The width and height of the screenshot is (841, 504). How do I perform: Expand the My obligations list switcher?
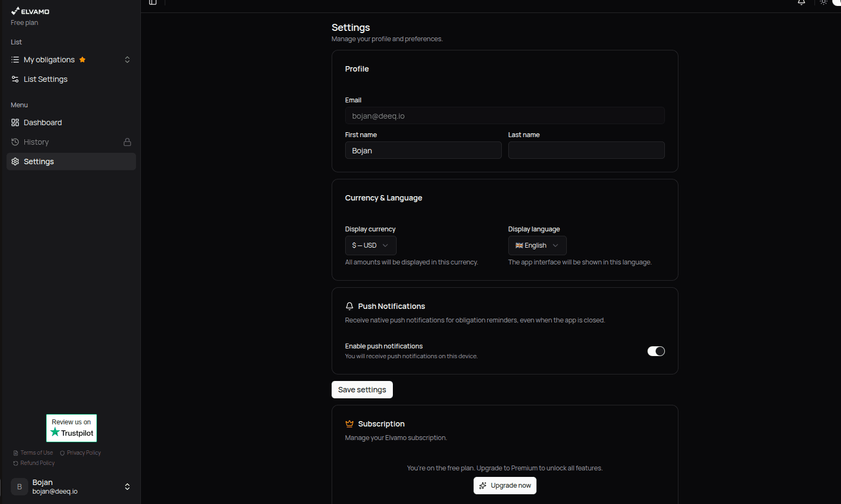pos(127,60)
